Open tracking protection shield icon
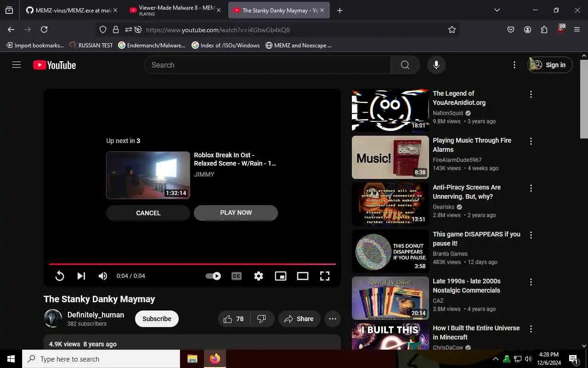 click(x=103, y=29)
